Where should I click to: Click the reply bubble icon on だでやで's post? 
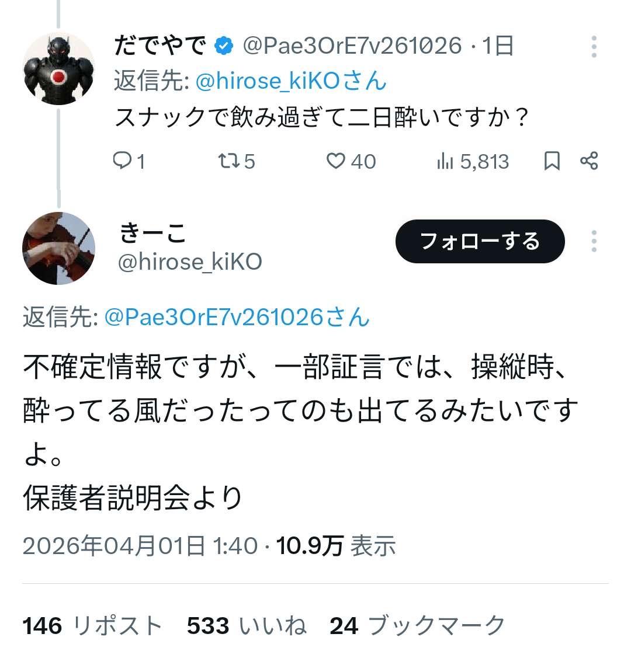(122, 161)
